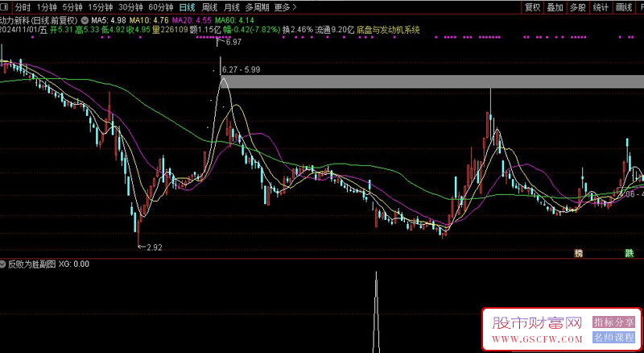Switch to the 60分钟 period tab
644x353 pixels.
[160, 7]
